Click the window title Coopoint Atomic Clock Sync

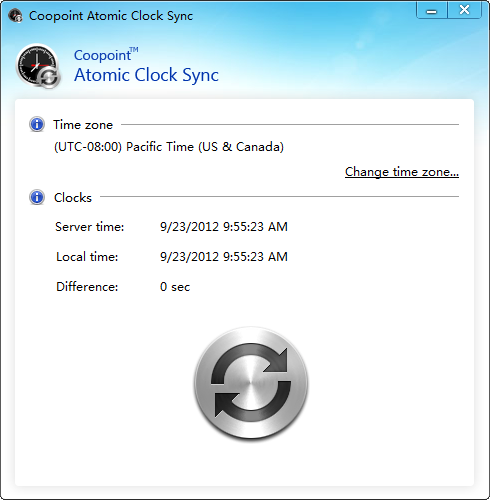point(111,16)
